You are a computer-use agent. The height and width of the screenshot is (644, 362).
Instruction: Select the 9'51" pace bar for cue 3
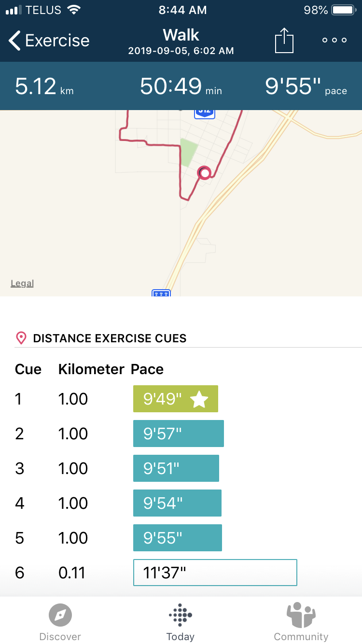tap(176, 468)
